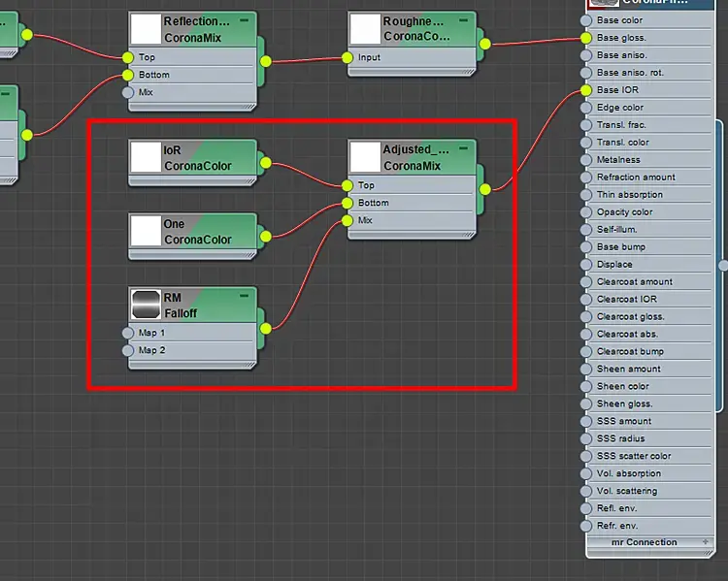This screenshot has width=728, height=581.
Task: Collapse the RM Falloff node
Action: 245,296
